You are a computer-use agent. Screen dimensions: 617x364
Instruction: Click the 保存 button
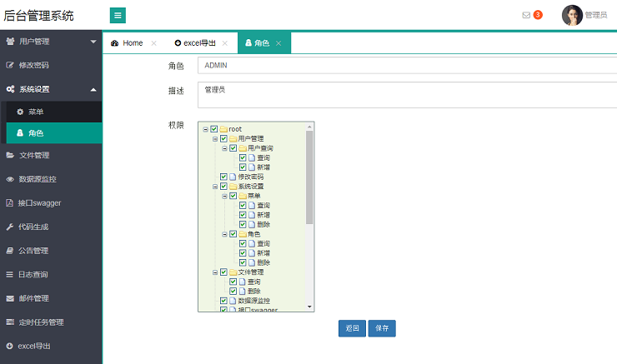tap(382, 328)
